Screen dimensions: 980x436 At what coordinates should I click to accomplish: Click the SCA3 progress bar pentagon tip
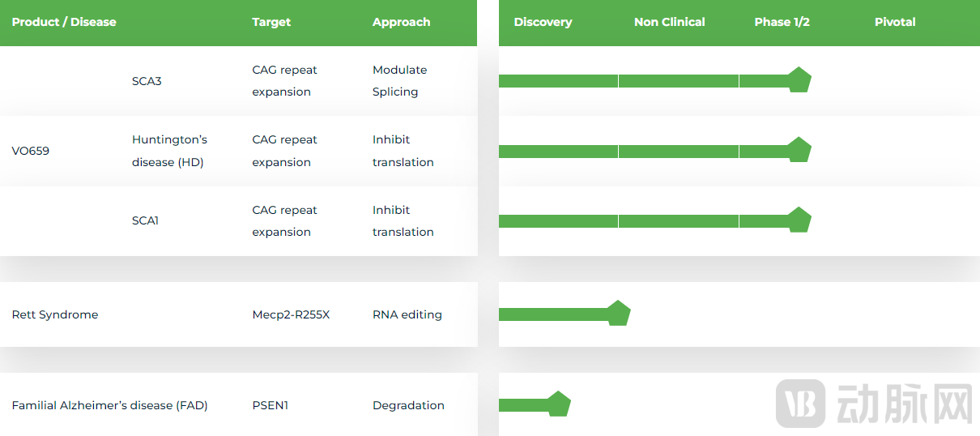(x=799, y=80)
